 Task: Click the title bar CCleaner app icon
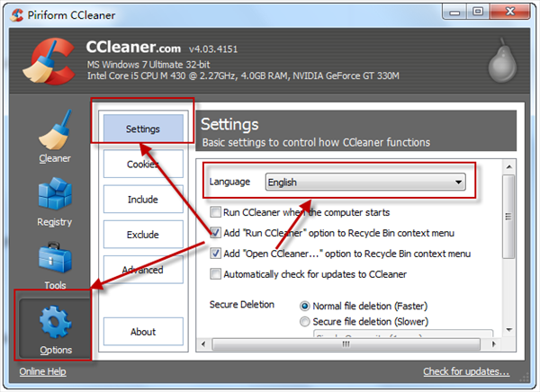pos(16,15)
